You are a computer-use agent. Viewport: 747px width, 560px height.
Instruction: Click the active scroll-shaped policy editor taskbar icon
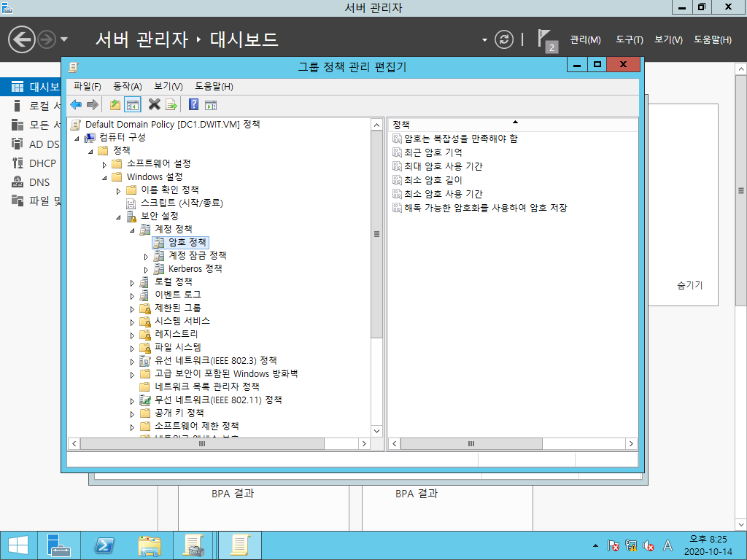(x=240, y=545)
